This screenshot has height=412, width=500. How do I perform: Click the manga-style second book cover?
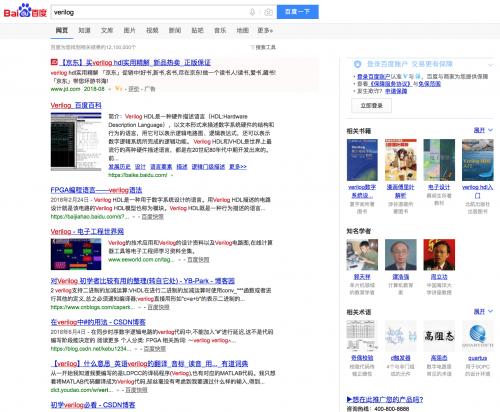[401, 160]
